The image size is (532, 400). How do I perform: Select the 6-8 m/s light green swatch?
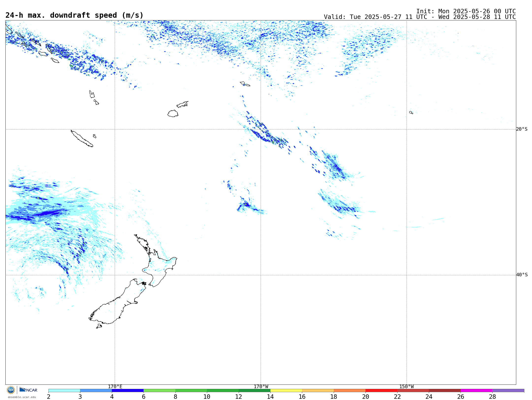coord(159,391)
